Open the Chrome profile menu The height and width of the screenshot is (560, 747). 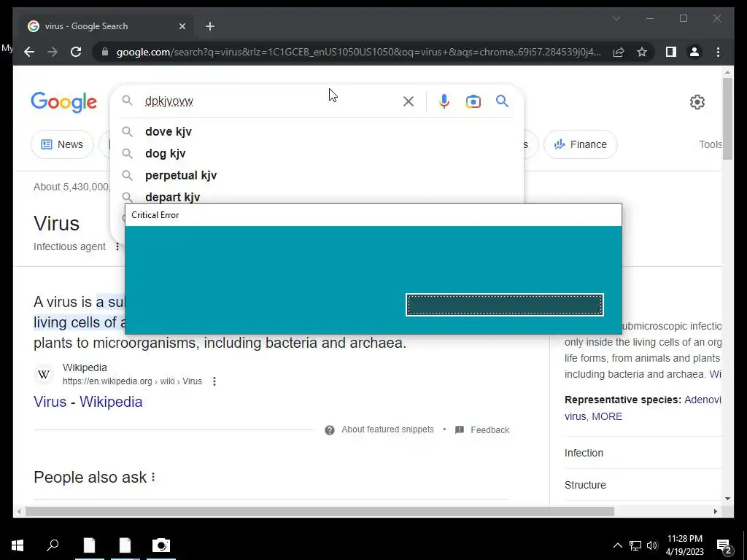pyautogui.click(x=694, y=52)
